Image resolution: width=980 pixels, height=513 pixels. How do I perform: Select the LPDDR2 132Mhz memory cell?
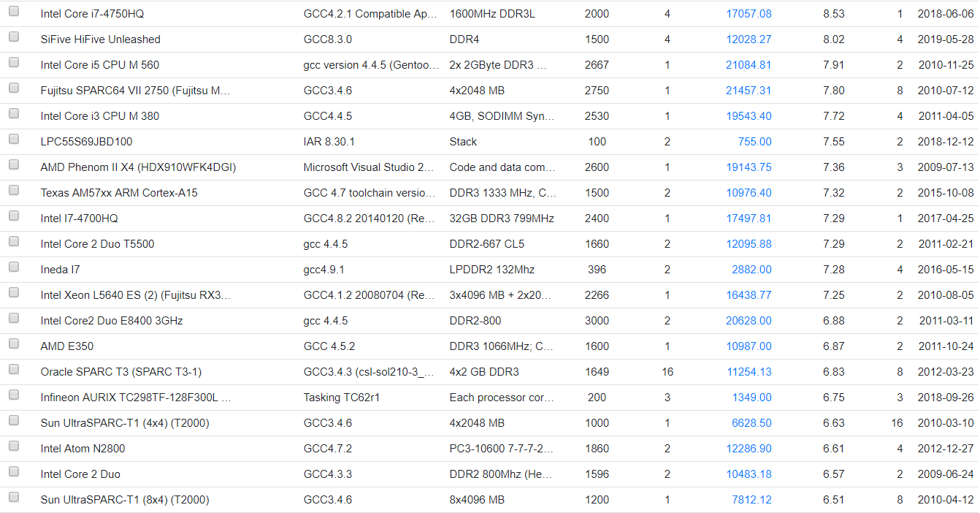click(x=492, y=270)
